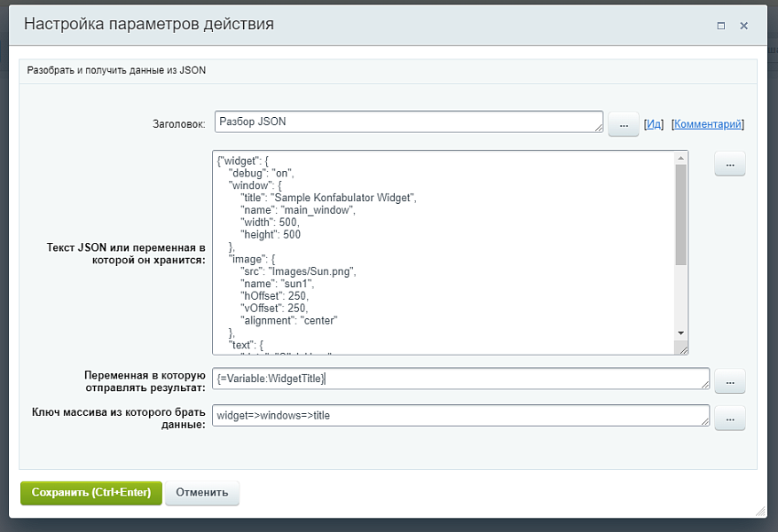This screenshot has height=532, width=778.
Task: Click the X icon to close the dialog
Action: coord(744,26)
